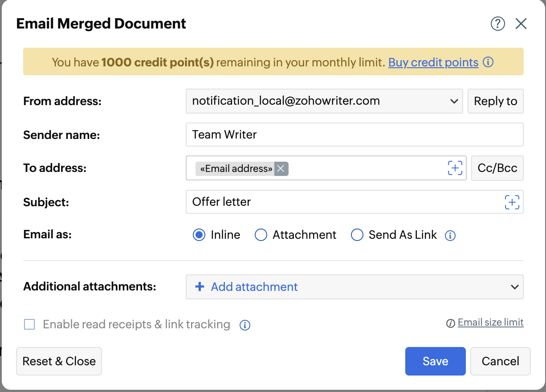Select the Inline radio option

click(x=199, y=235)
